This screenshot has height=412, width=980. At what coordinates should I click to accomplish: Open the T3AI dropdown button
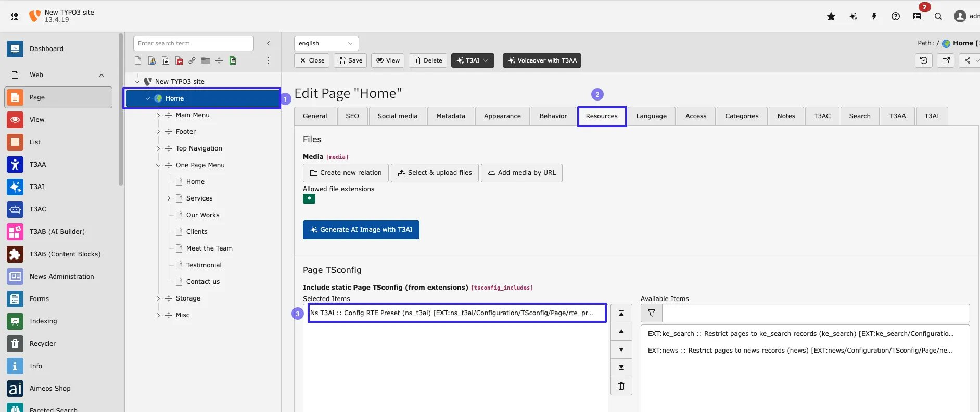tap(473, 60)
